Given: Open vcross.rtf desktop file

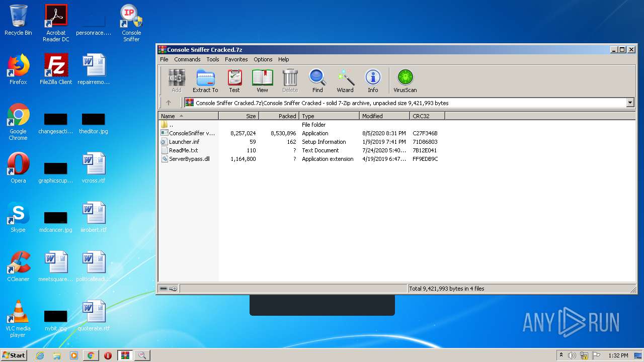Looking at the screenshot, I should click(x=94, y=168).
